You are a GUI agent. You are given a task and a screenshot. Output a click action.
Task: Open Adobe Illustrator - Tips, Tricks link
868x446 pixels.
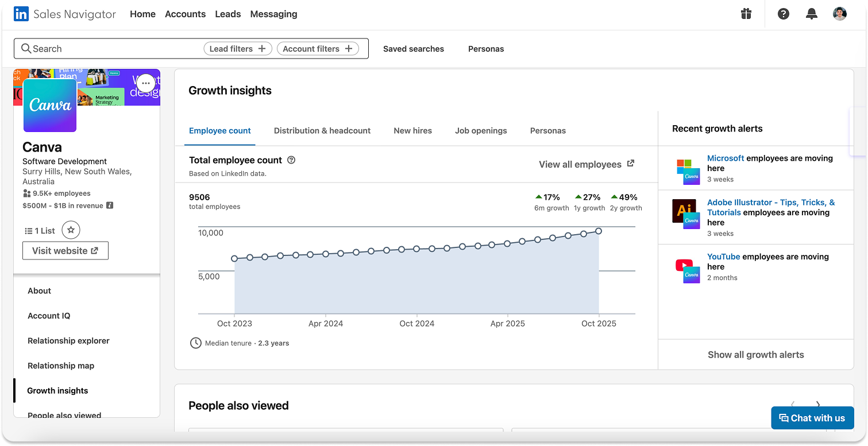tap(771, 207)
